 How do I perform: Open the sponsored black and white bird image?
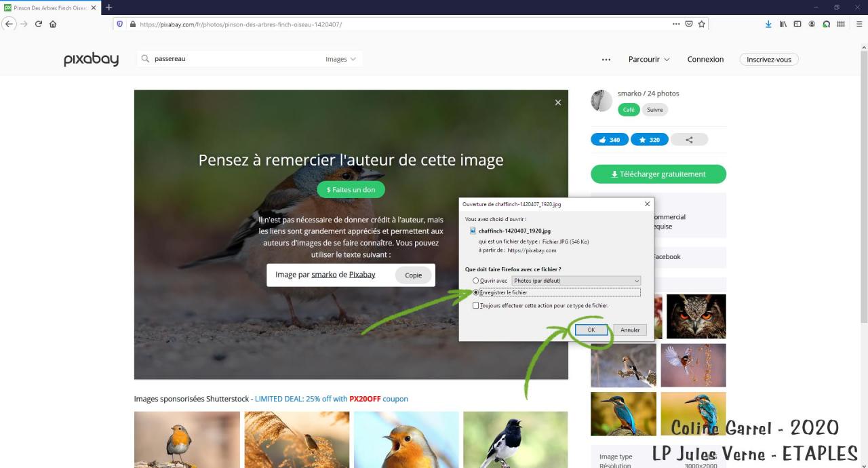[515, 440]
